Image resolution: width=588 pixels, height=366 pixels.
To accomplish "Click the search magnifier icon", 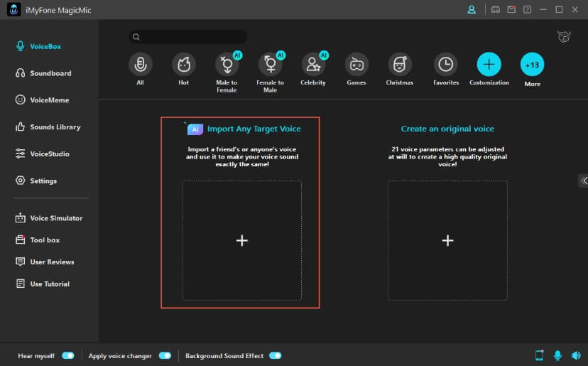I will point(136,37).
